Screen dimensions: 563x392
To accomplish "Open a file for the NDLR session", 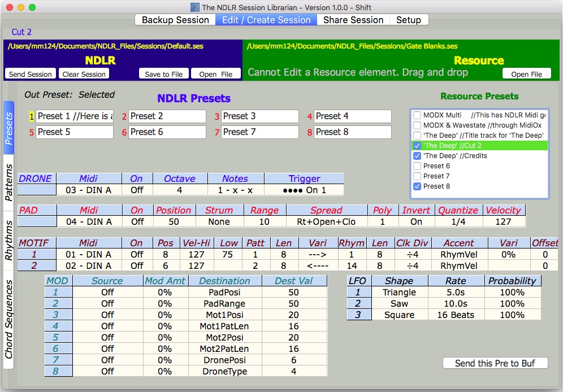I will click(214, 73).
